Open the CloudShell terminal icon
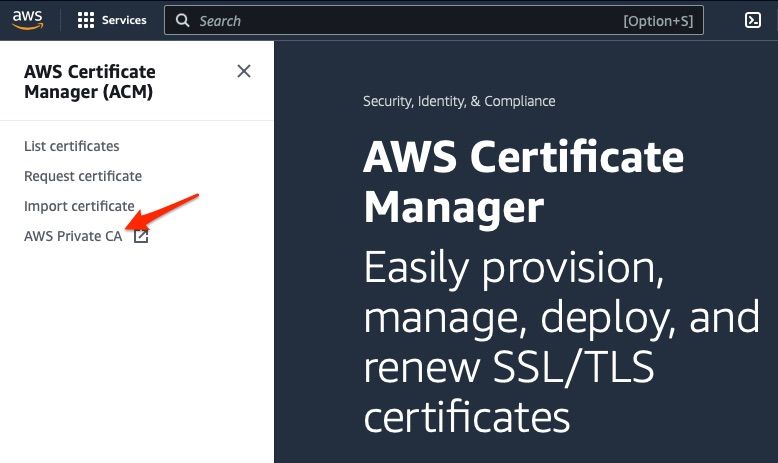The height and width of the screenshot is (463, 778). pyautogui.click(x=753, y=20)
